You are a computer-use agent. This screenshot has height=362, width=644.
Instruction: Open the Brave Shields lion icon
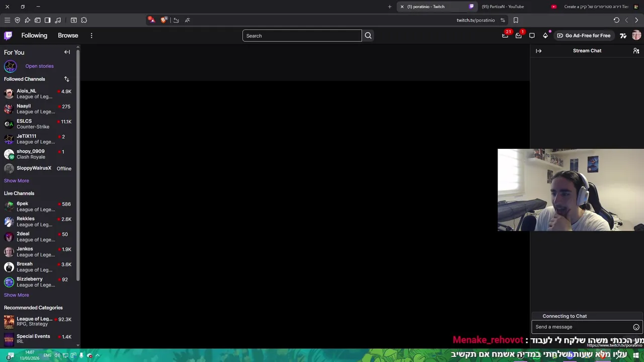point(164,20)
